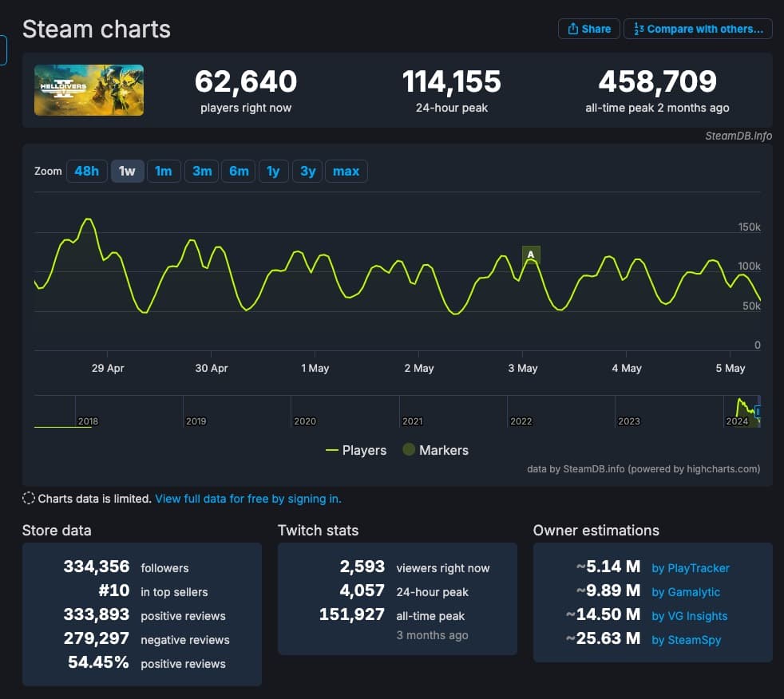This screenshot has height=699, width=784.
Task: Toggle the Markers series in legend
Action: [x=435, y=450]
